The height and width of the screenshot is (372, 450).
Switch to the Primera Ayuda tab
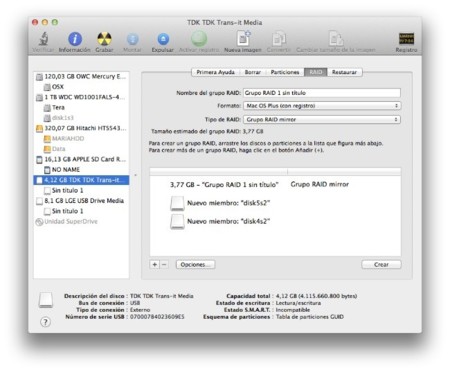[x=215, y=72]
